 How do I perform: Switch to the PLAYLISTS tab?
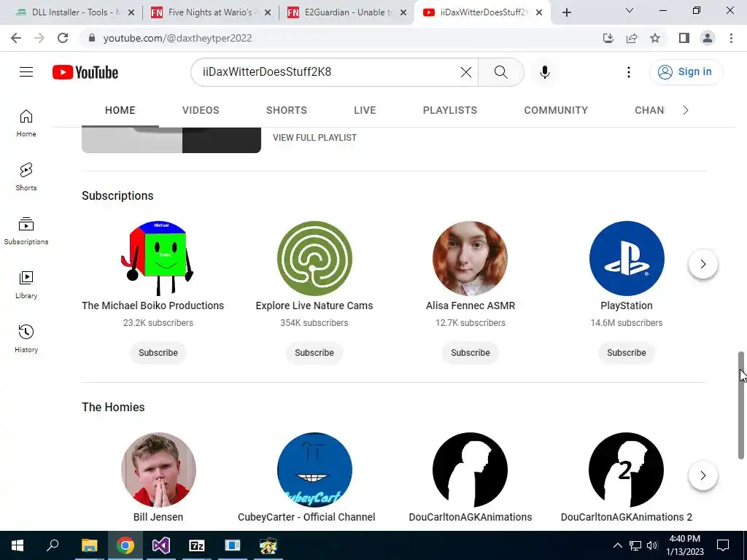(449, 111)
